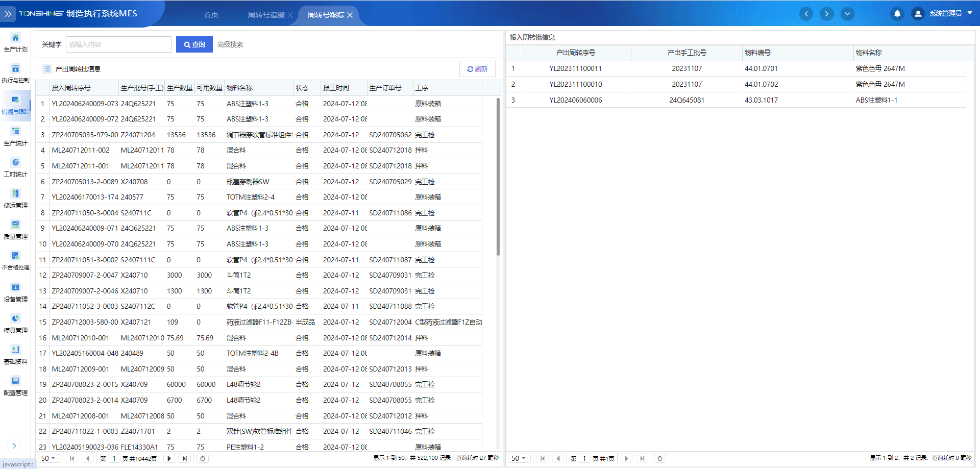Click the 刷新 refresh button
This screenshot has width=980, height=469.
[477, 69]
